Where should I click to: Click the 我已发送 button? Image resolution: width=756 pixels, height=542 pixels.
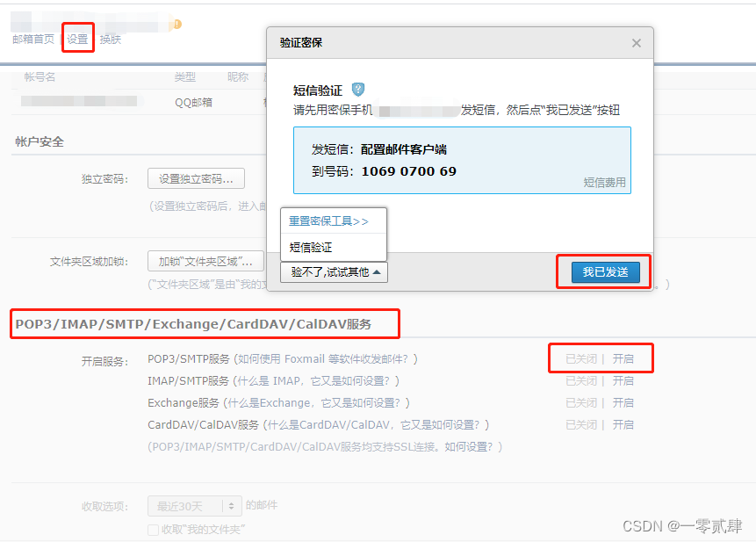[x=606, y=272]
